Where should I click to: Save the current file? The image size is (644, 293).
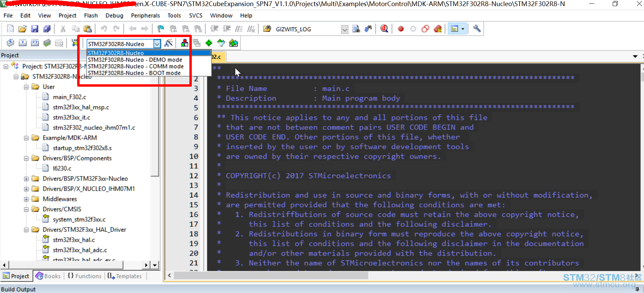35,29
